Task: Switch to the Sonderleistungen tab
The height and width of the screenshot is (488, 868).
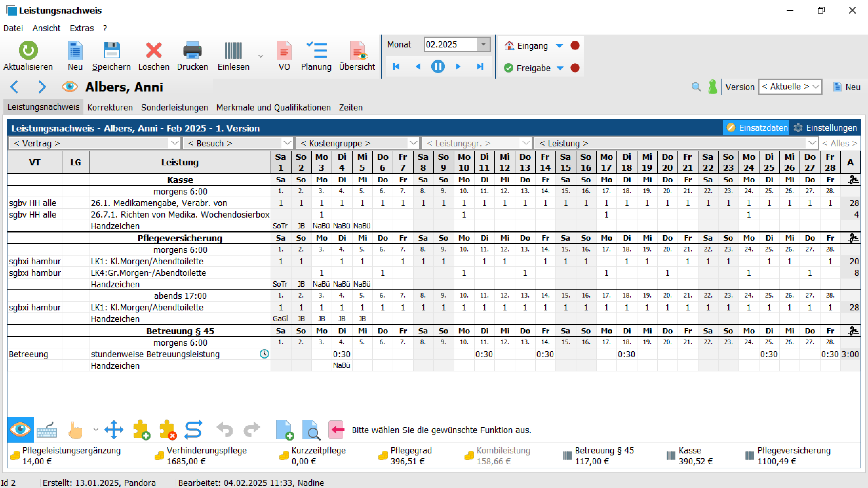Action: (x=174, y=107)
